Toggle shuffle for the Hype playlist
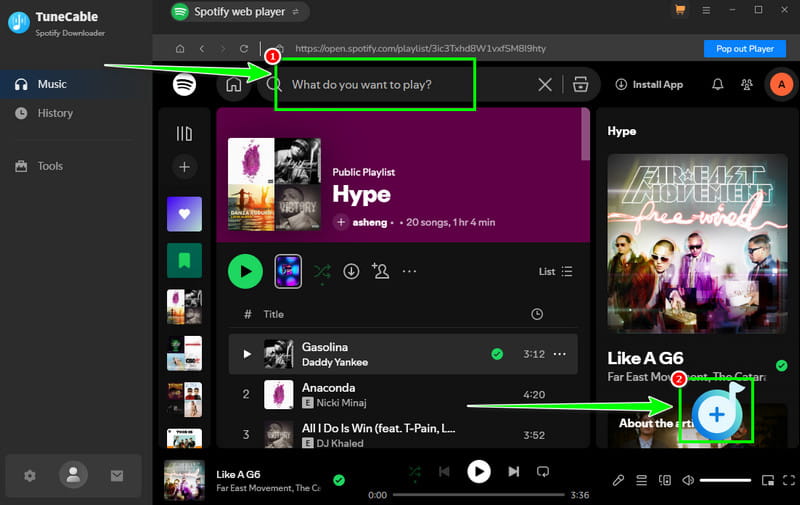The image size is (800, 505). coord(322,271)
